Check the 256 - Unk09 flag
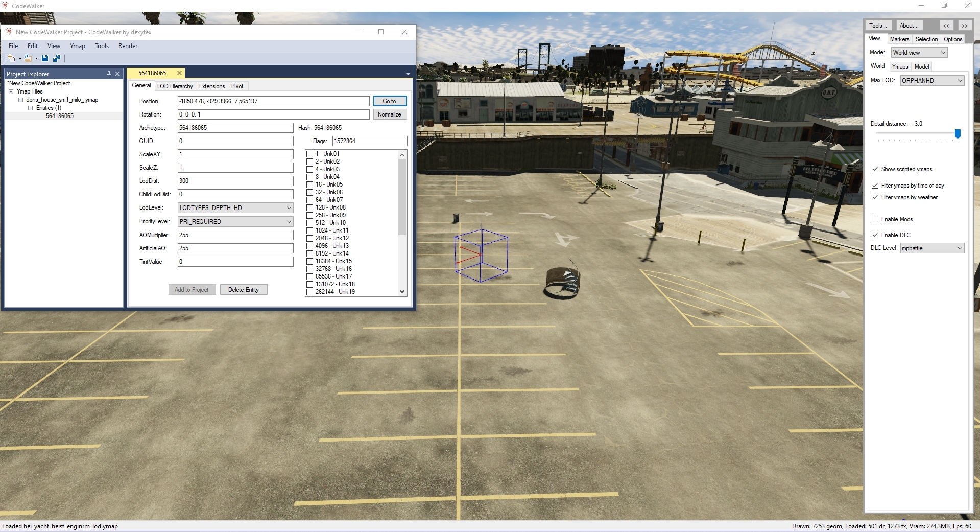980x532 pixels. pyautogui.click(x=309, y=215)
